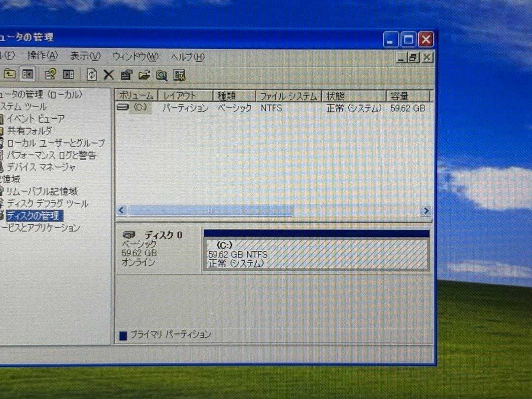Viewport: 532px width, 399px height.
Task: Maximize the Computer Management window
Action: pos(408,40)
